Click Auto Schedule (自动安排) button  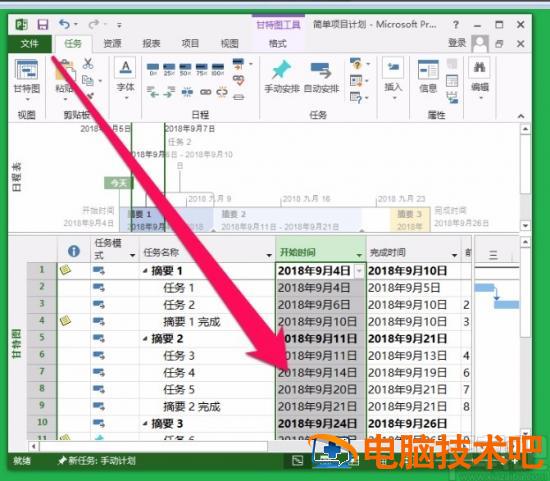pyautogui.click(x=322, y=76)
